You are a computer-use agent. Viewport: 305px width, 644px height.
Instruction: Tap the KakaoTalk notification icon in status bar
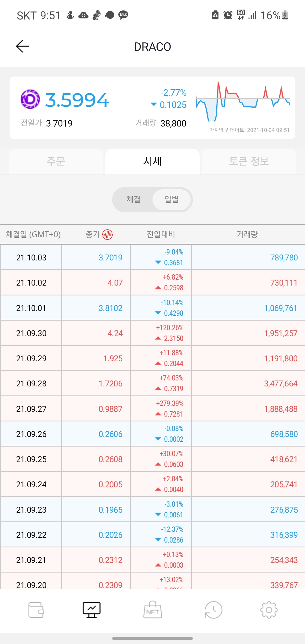[x=123, y=15]
